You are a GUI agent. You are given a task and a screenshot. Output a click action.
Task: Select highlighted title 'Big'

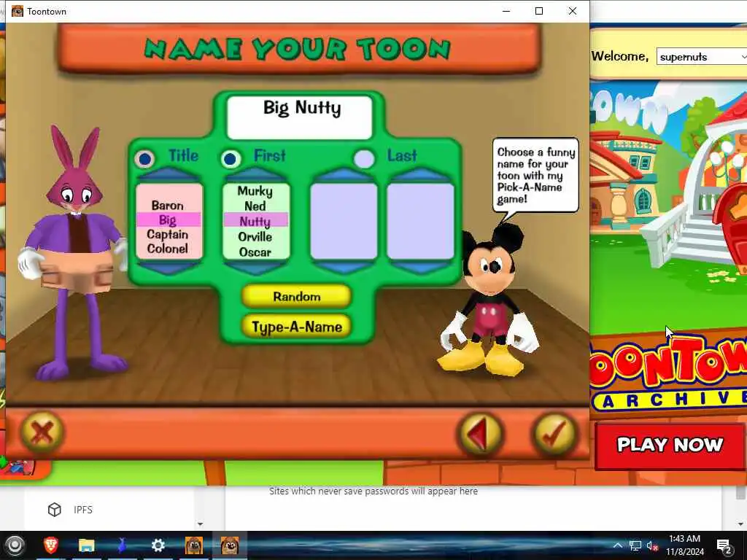(x=169, y=220)
